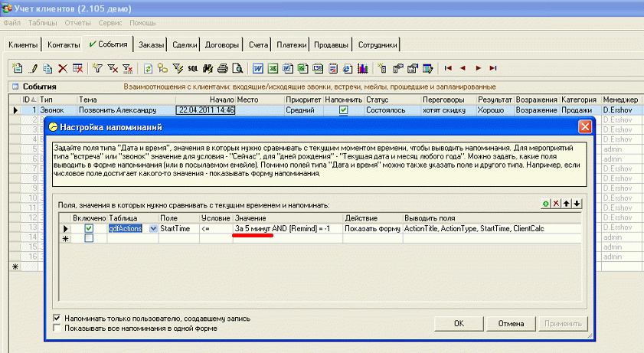Click the chart diagram toolbar icon

pos(362,67)
